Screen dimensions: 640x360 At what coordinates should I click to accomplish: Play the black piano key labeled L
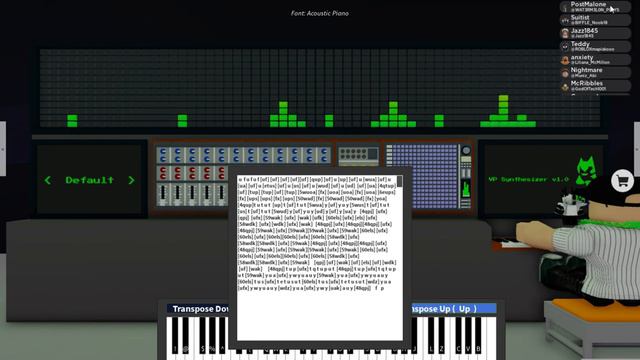431,335
